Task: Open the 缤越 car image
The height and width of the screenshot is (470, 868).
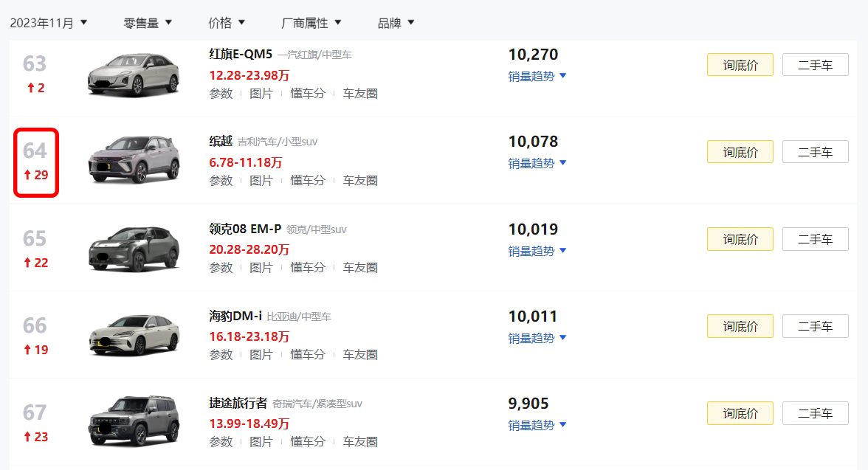Action: [x=134, y=159]
